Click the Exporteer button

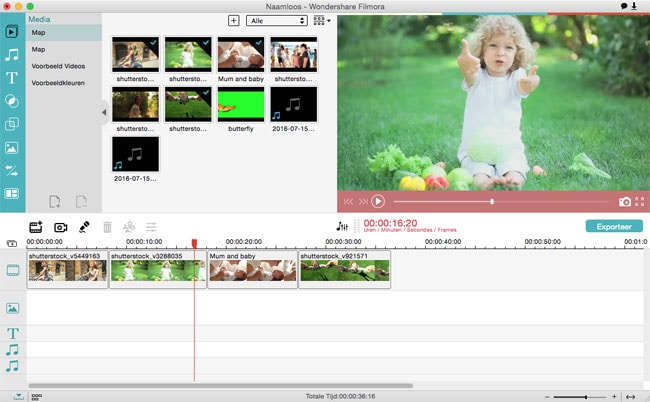(614, 226)
